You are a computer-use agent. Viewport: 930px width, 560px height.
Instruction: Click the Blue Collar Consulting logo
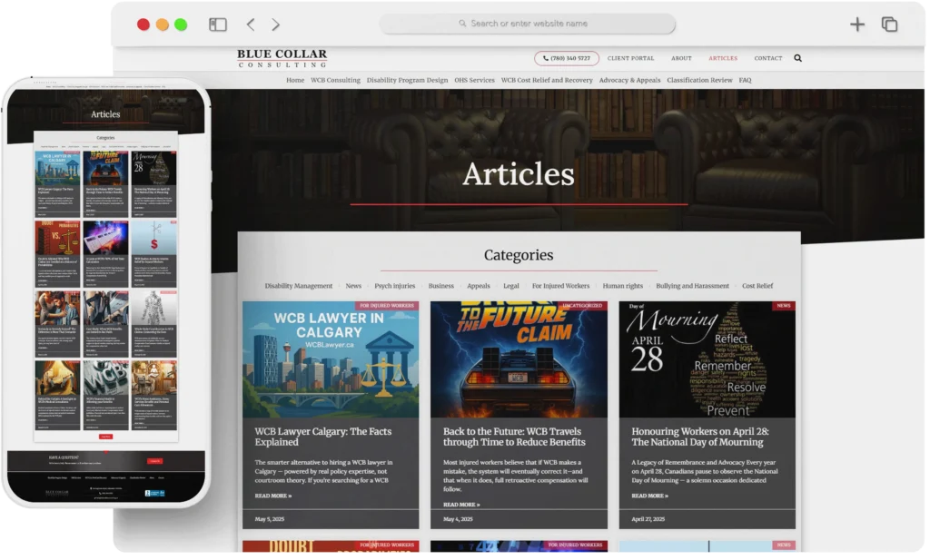[x=282, y=58]
